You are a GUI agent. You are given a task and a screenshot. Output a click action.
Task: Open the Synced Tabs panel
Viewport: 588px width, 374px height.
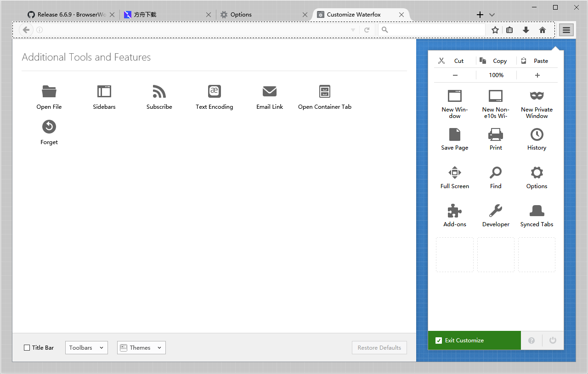pos(537,211)
